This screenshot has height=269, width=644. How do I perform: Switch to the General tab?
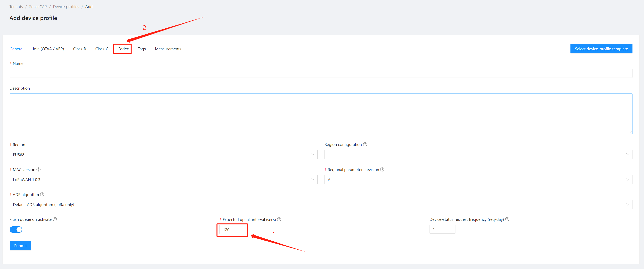point(17,49)
